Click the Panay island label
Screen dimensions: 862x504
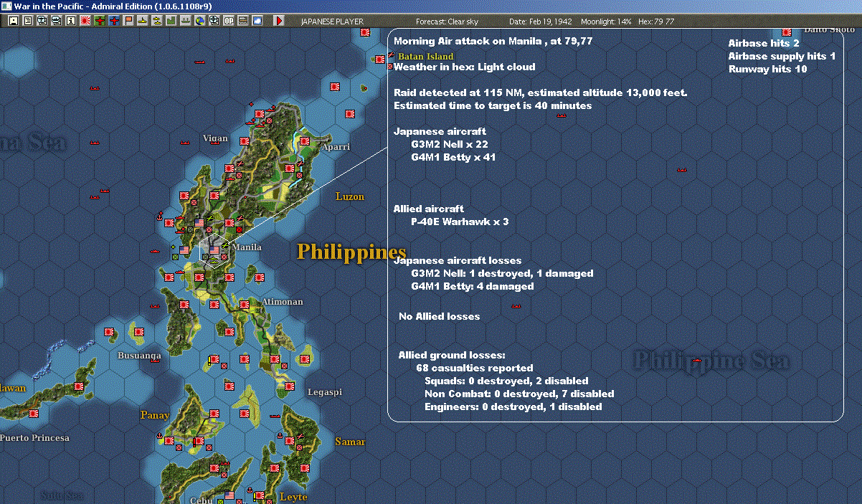(155, 415)
